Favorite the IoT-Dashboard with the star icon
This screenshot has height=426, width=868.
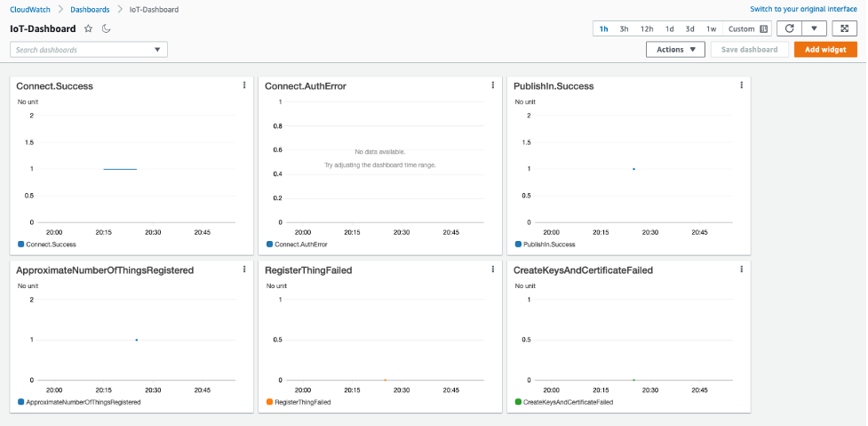(x=88, y=28)
